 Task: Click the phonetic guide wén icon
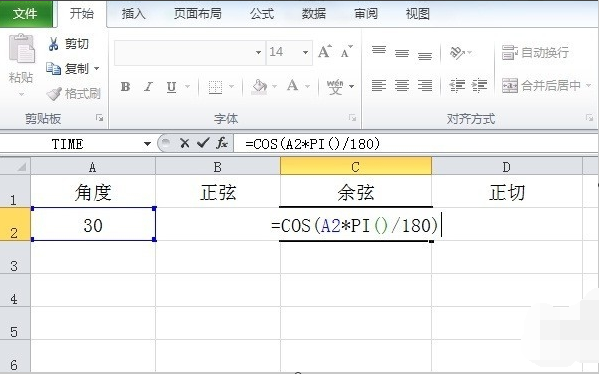coord(335,87)
